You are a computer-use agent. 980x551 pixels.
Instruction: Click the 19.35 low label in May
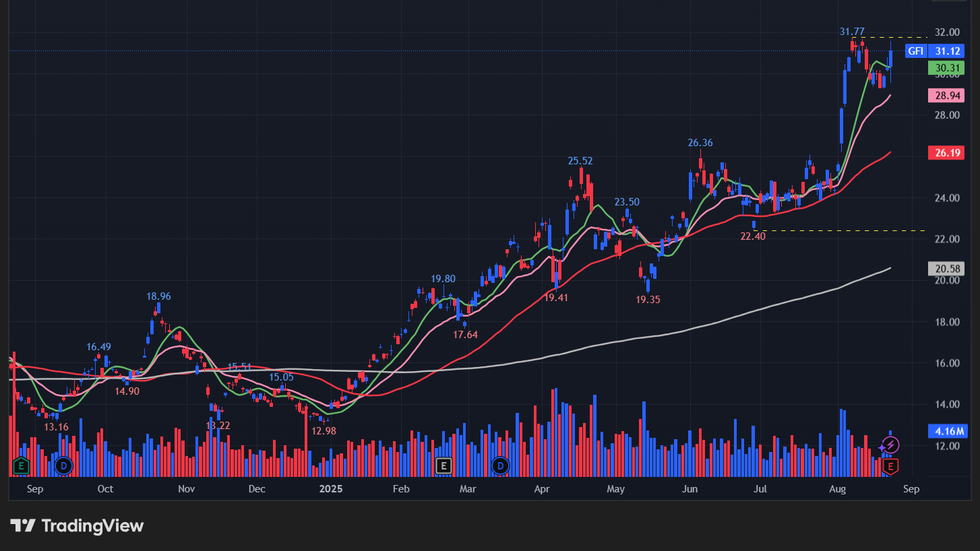648,300
